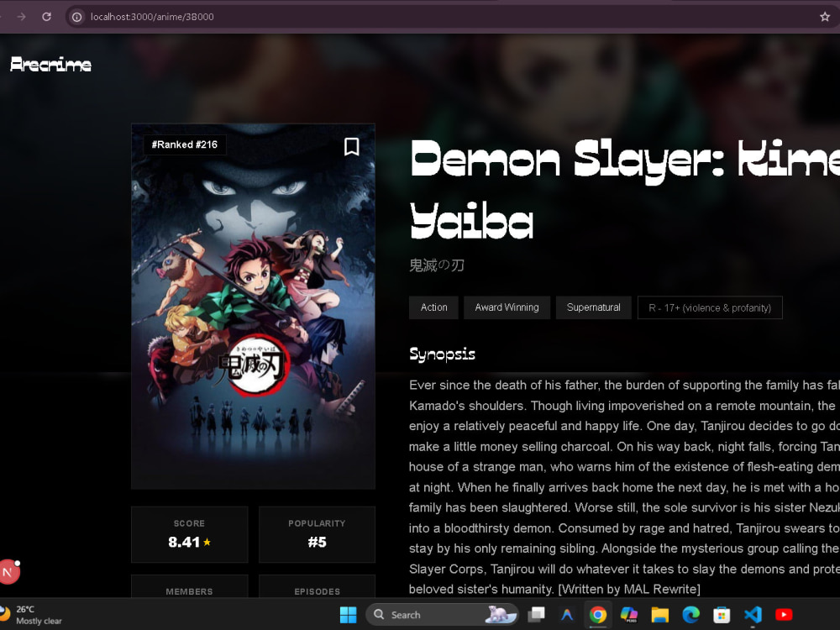Viewport: 840px width, 630px height.
Task: Open YouTube app from taskbar
Action: (784, 615)
